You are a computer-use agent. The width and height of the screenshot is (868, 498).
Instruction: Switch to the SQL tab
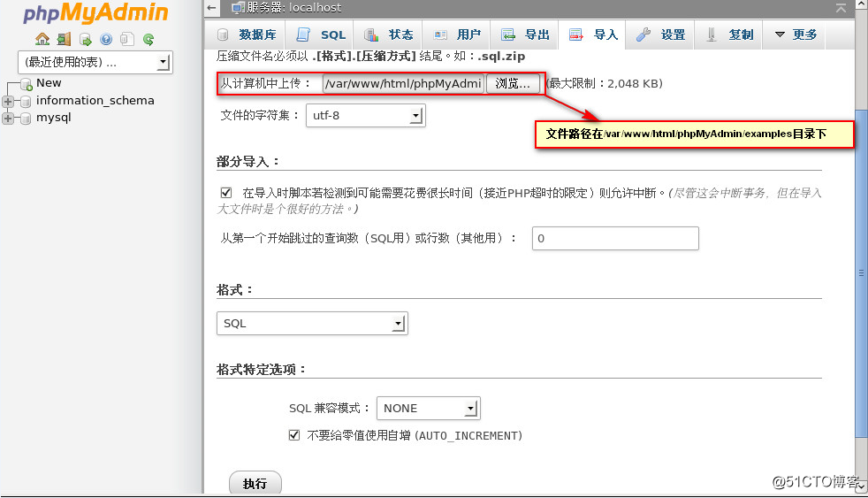point(321,34)
